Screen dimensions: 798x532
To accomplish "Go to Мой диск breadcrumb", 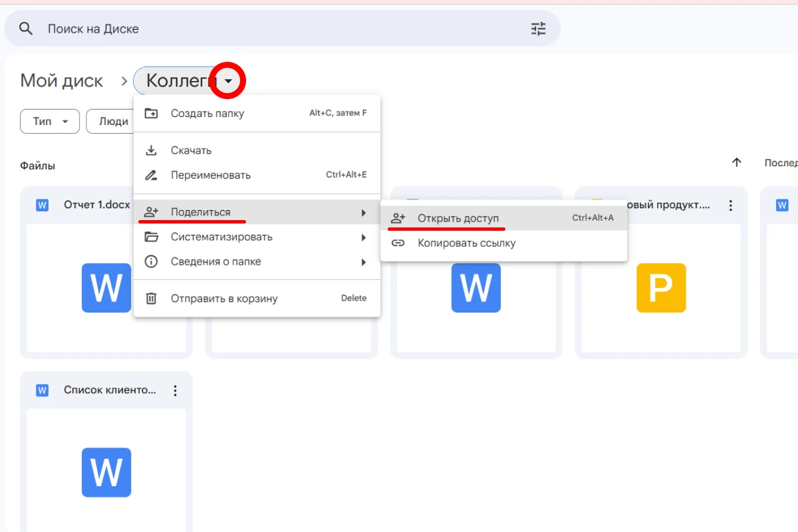I will click(x=61, y=81).
